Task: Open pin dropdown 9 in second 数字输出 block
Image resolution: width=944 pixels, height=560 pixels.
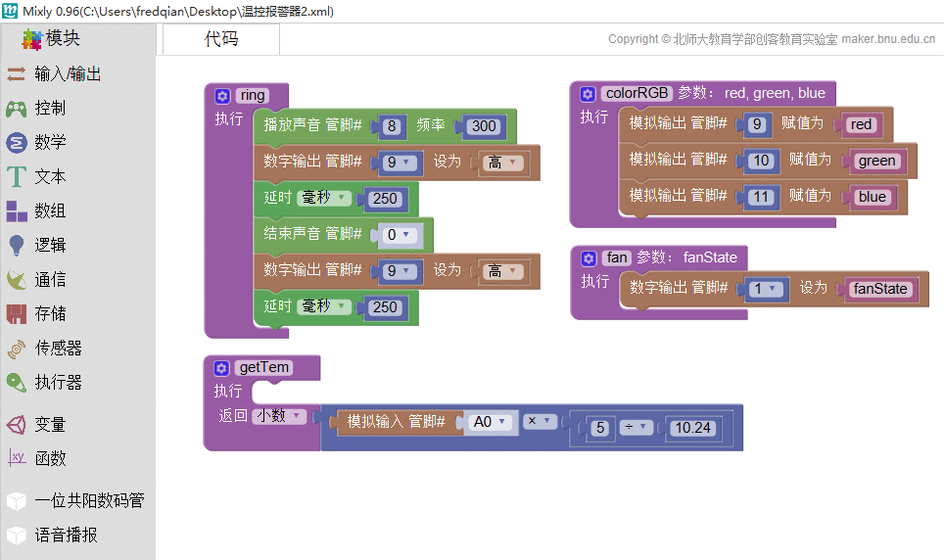Action: (x=398, y=271)
